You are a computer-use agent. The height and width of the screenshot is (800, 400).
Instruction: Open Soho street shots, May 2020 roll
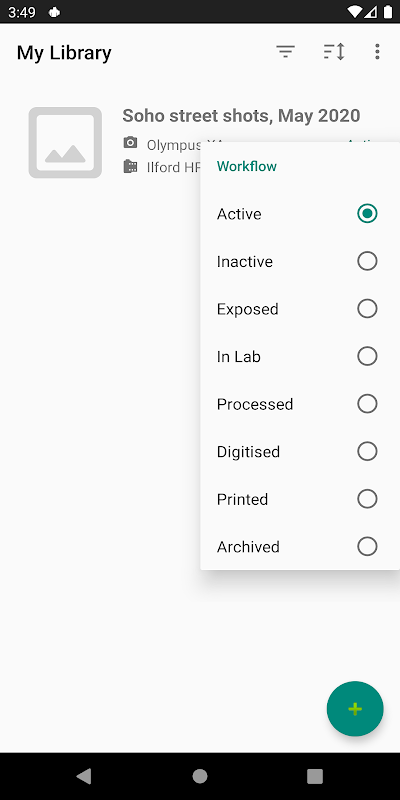pyautogui.click(x=241, y=116)
